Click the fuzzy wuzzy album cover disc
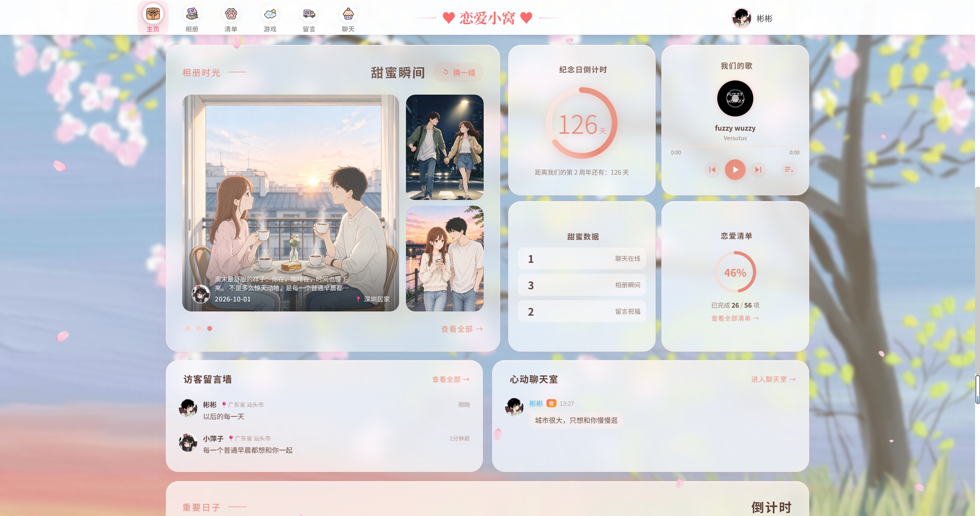This screenshot has height=516, width=980. coord(735,98)
